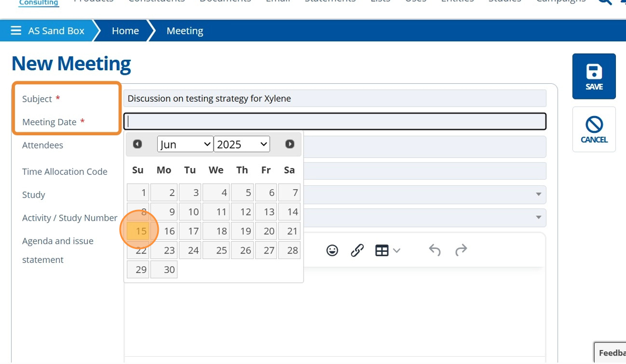Click the Save floppy disk icon
This screenshot has height=364, width=626.
[594, 72]
